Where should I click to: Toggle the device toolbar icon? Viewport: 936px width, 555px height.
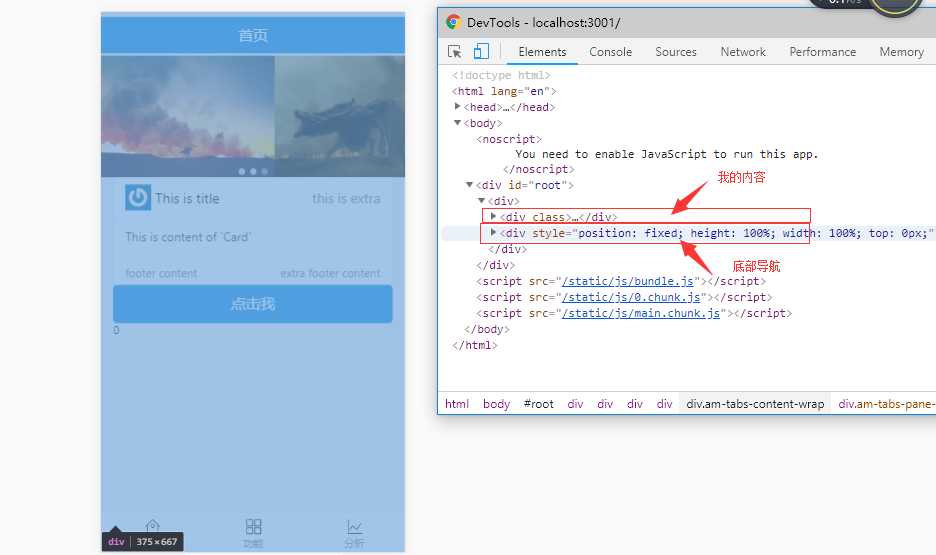coord(481,52)
